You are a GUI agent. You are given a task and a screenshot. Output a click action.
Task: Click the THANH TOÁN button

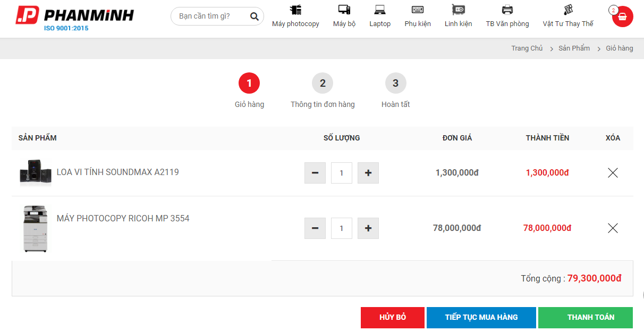[x=586, y=317]
